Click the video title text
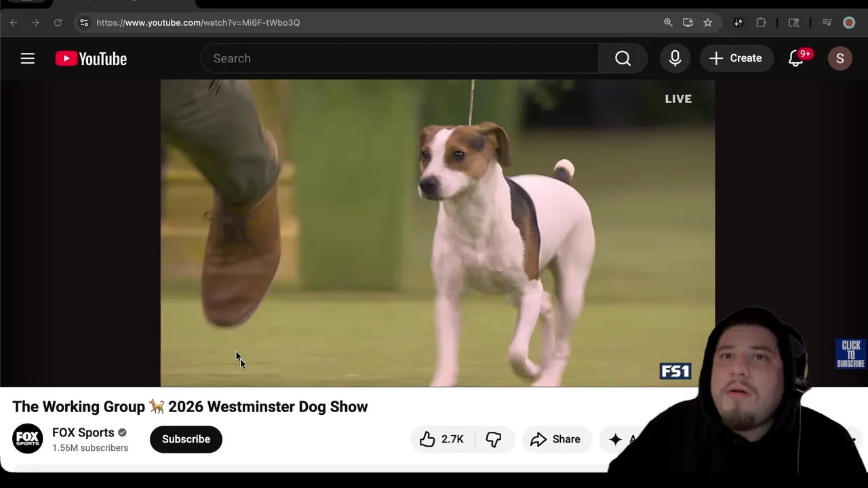The image size is (868, 488). click(x=190, y=407)
